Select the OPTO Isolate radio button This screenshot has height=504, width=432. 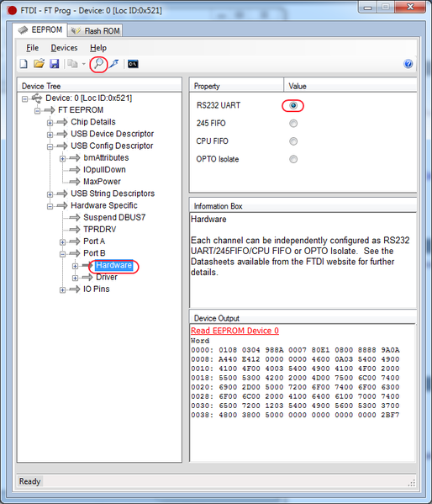[293, 159]
